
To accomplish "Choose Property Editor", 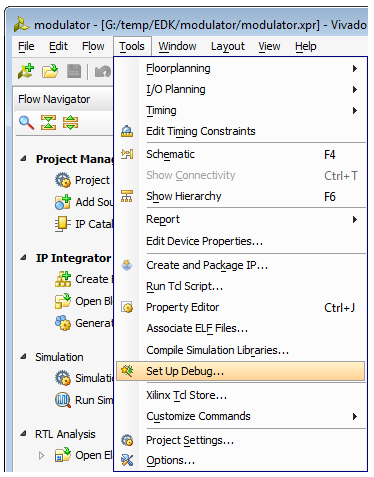I will pyautogui.click(x=240, y=307).
